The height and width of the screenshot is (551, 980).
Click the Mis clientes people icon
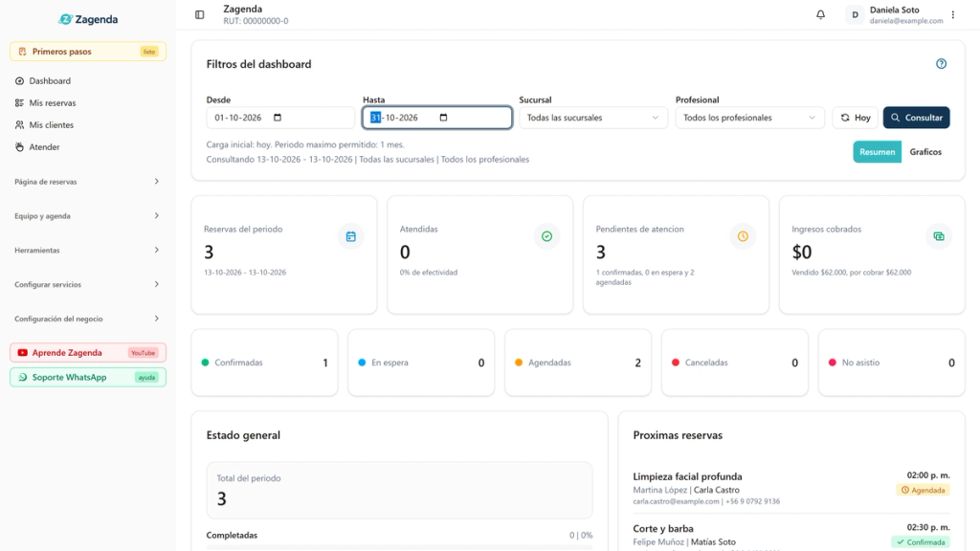coord(19,125)
